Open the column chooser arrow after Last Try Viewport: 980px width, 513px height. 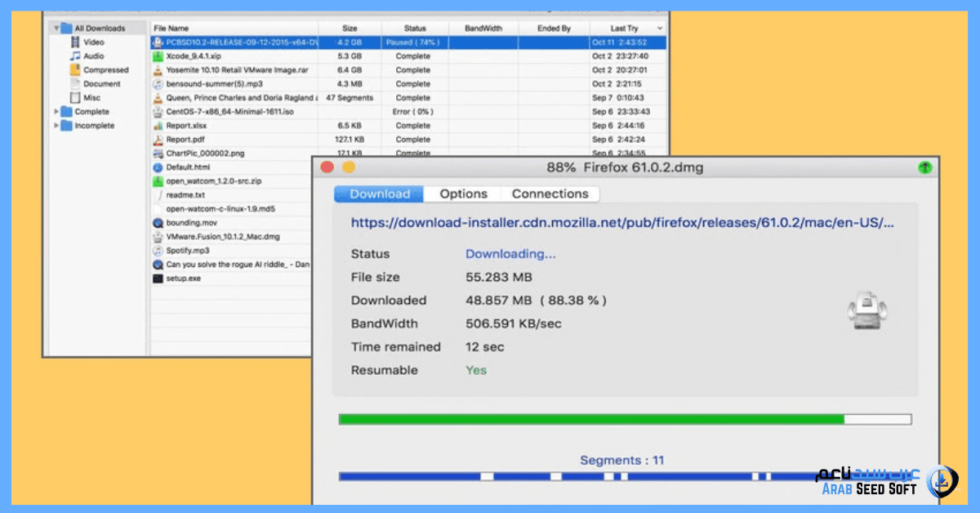coord(659,29)
